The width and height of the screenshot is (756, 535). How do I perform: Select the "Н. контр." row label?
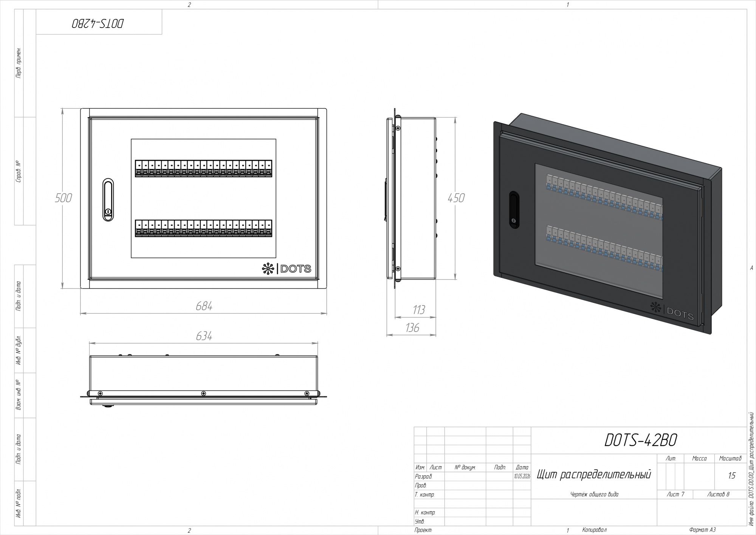(425, 513)
